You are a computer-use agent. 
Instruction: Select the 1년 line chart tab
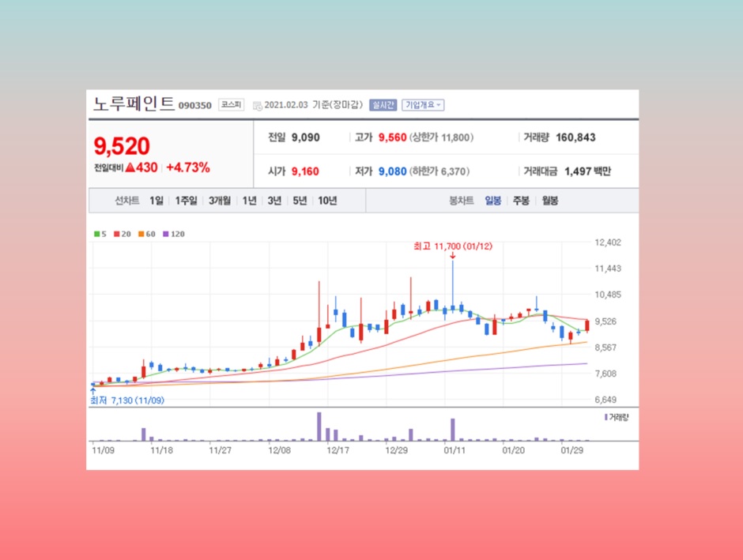[x=249, y=201]
